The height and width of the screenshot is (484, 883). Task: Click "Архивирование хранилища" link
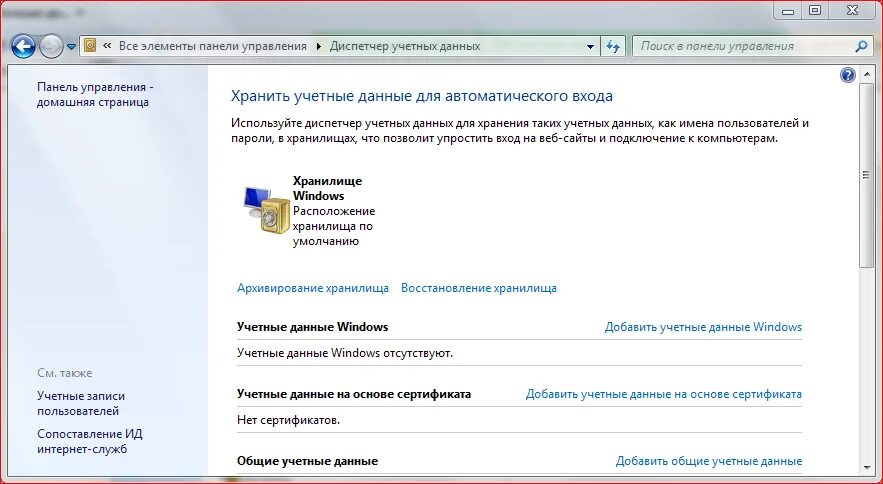coord(313,288)
